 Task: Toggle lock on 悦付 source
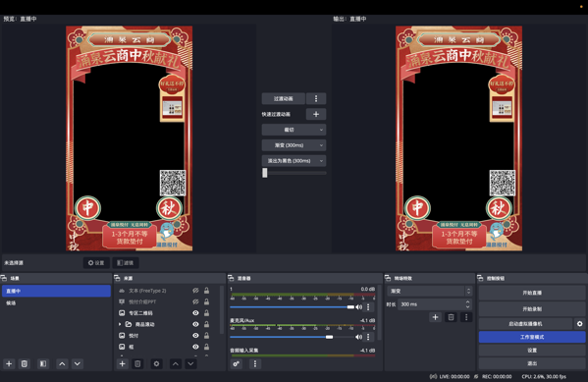click(x=206, y=336)
